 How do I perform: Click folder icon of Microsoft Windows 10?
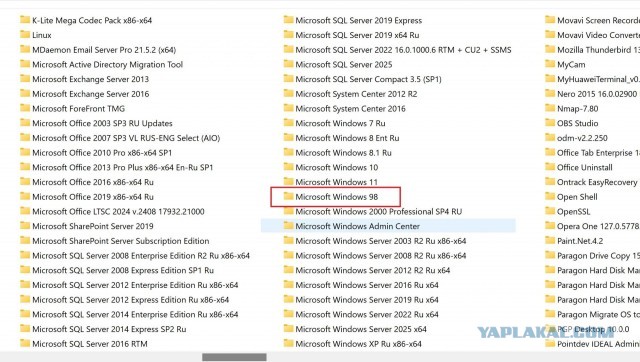point(289,167)
